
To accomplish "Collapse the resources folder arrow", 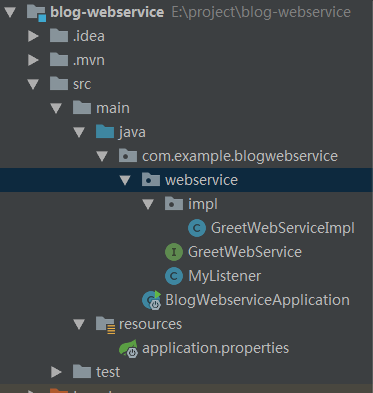I will click(x=79, y=324).
